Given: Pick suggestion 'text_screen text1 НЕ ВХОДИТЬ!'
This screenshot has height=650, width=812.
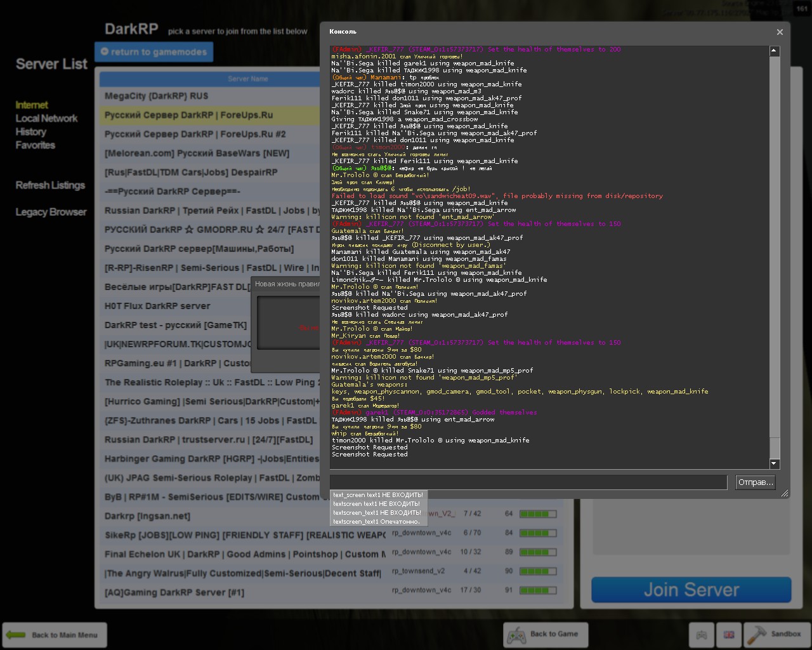Looking at the screenshot, I should (378, 495).
